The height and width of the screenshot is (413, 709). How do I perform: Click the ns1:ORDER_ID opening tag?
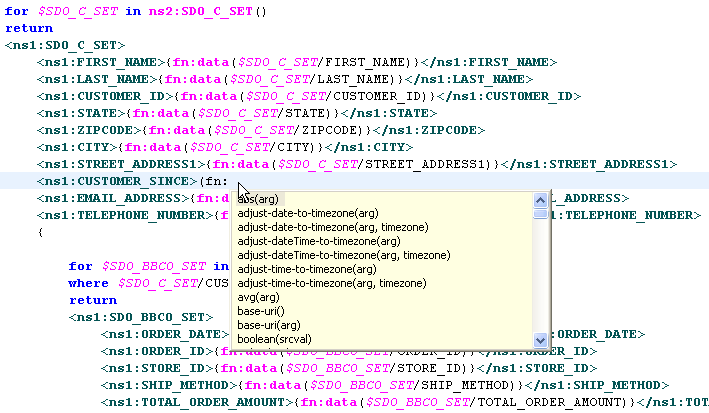(157, 351)
